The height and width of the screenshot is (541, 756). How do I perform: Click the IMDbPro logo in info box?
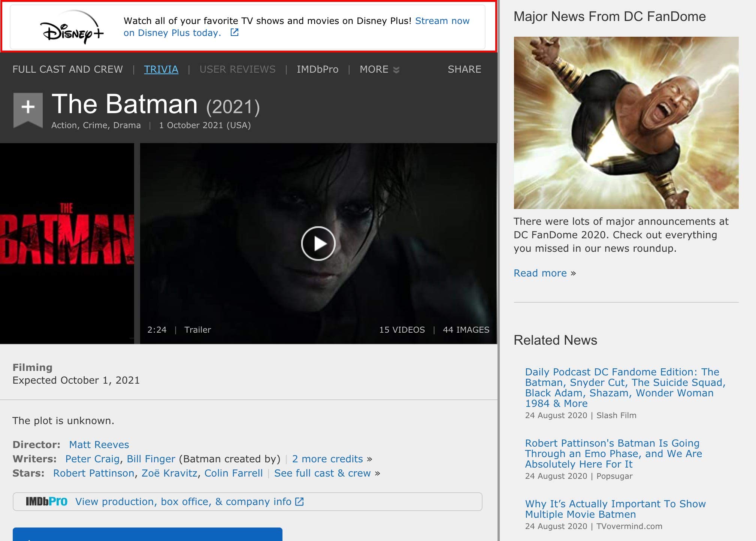[46, 501]
